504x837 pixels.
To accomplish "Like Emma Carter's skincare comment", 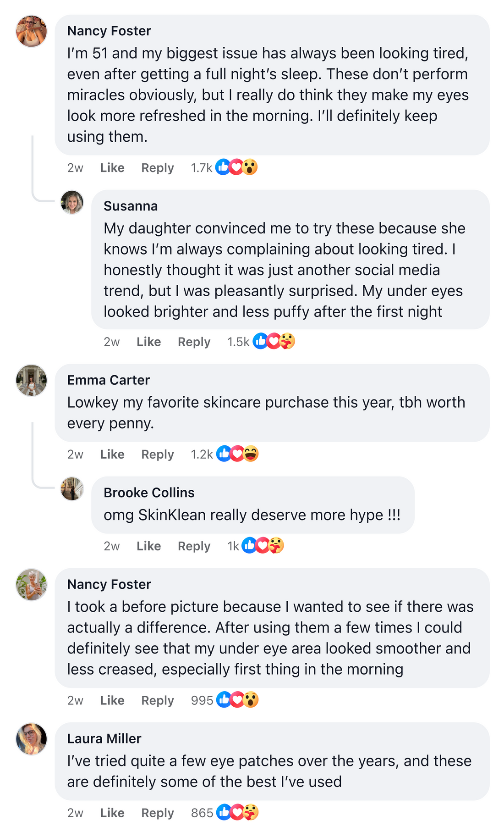I will pyautogui.click(x=112, y=455).
